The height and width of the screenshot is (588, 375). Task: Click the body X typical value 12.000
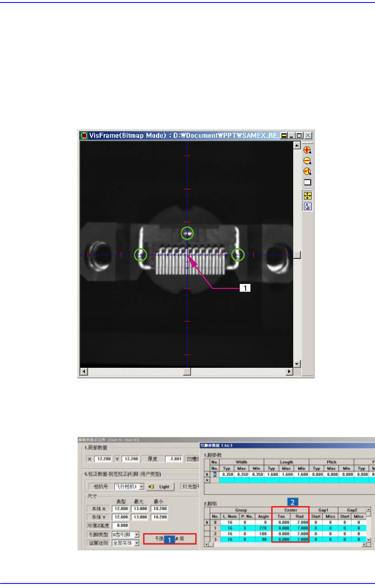[x=121, y=509]
